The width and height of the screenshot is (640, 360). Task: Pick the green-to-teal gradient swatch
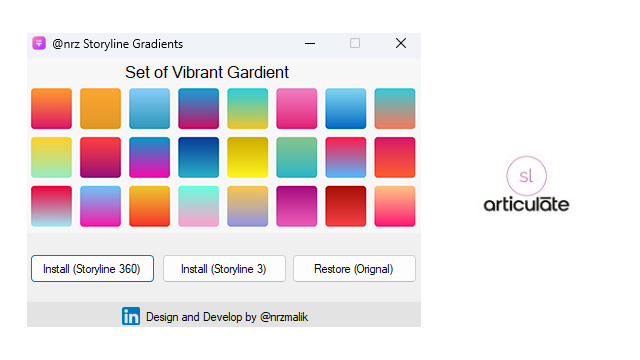click(297, 158)
